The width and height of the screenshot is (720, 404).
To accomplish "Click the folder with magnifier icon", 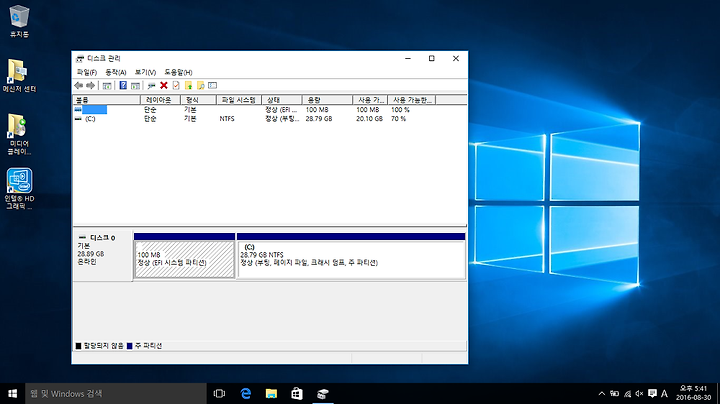I will [x=201, y=85].
